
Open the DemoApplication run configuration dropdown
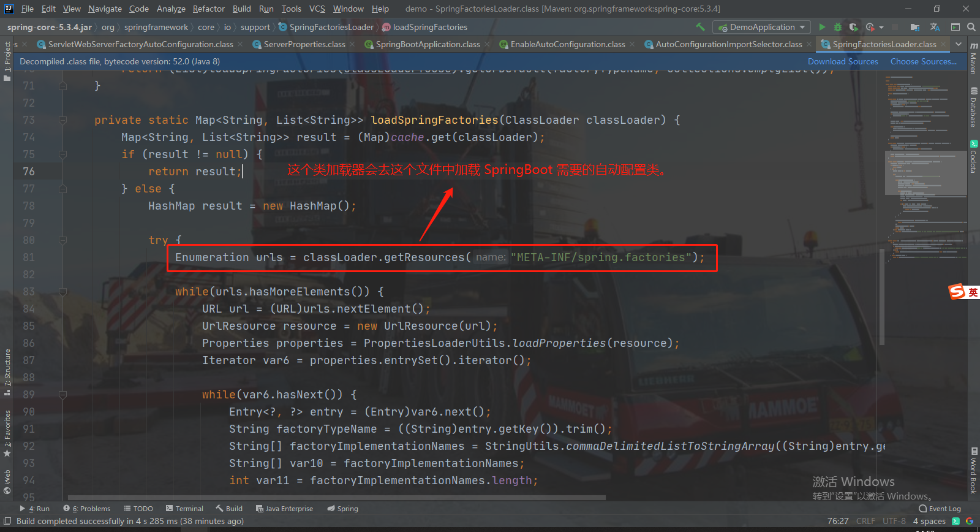(x=761, y=27)
